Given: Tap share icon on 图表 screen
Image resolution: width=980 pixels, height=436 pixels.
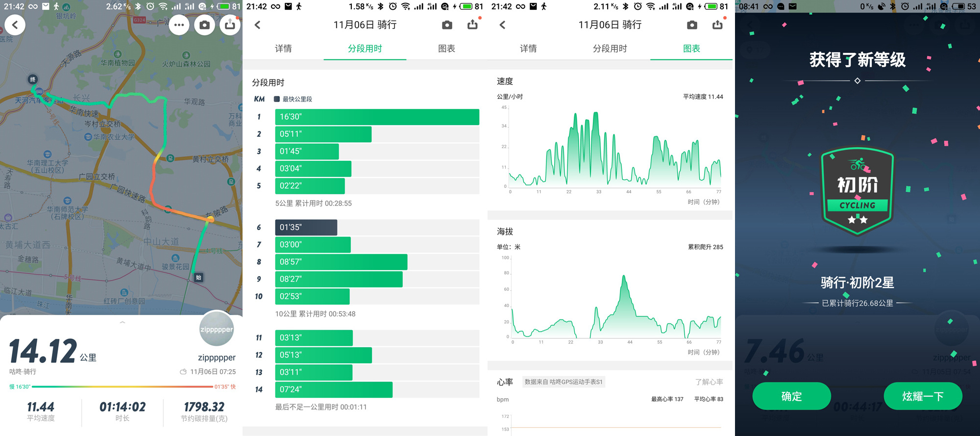Looking at the screenshot, I should 717,25.
